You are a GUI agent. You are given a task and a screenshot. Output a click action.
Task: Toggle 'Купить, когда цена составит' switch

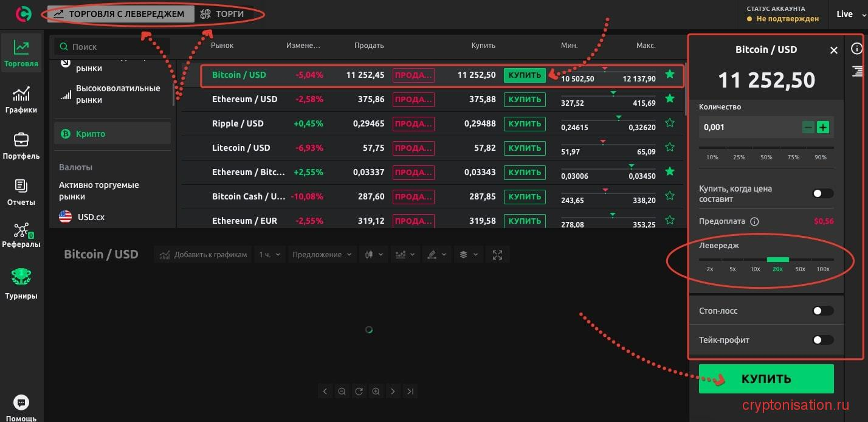(823, 193)
